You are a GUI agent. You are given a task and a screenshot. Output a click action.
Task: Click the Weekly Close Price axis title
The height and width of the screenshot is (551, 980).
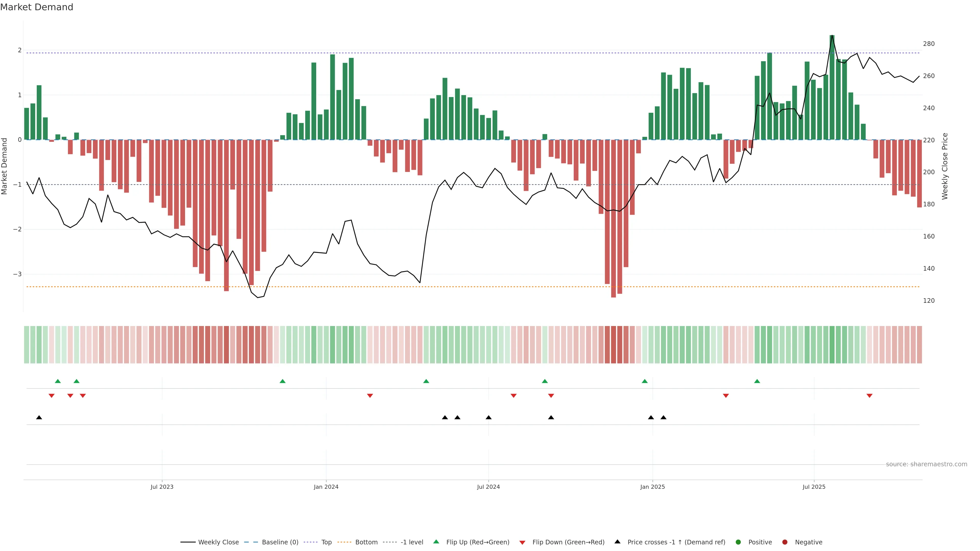click(x=945, y=166)
